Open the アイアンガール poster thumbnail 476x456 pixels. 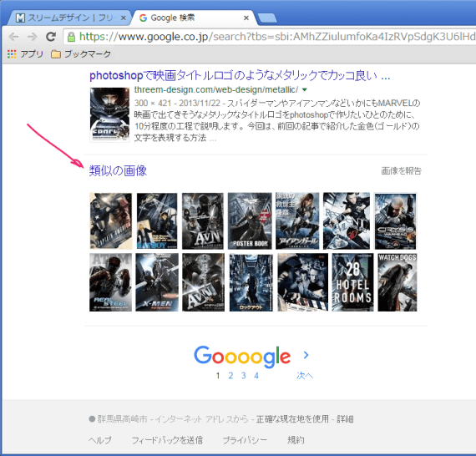297,220
